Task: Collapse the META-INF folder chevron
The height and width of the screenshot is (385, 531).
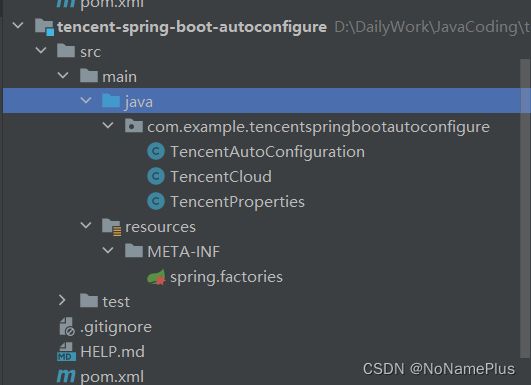Action: 108,251
